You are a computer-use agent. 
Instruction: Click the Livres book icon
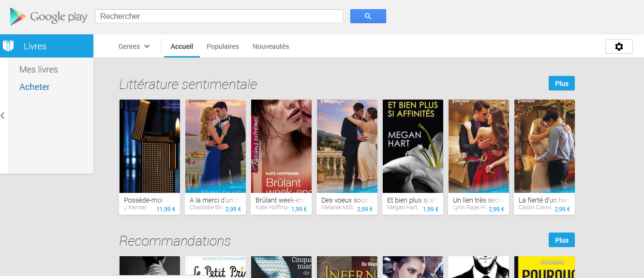8,46
